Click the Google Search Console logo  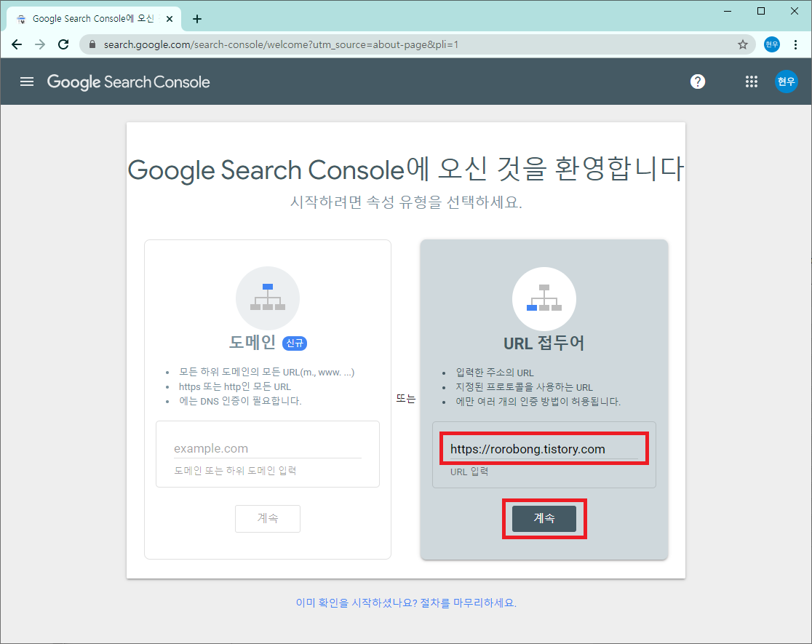129,82
